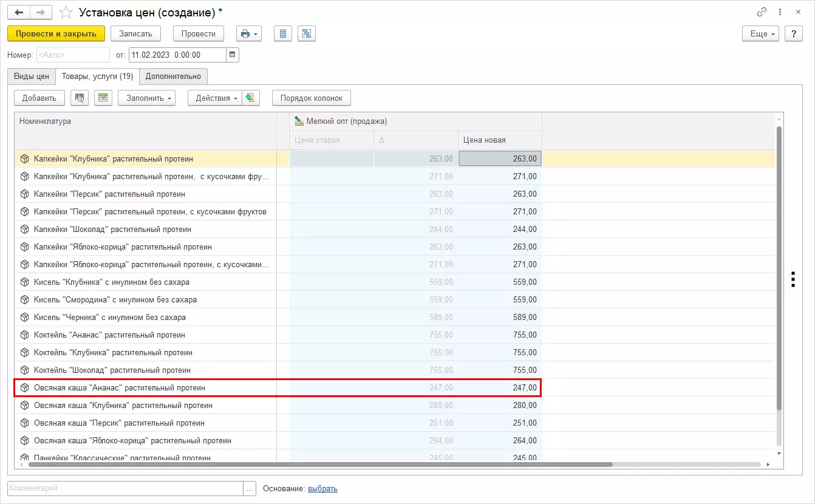Click the выбрать link next to Основание

click(322, 488)
